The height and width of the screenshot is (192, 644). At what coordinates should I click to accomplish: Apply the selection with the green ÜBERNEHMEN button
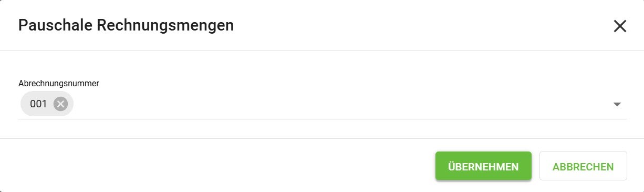click(483, 166)
